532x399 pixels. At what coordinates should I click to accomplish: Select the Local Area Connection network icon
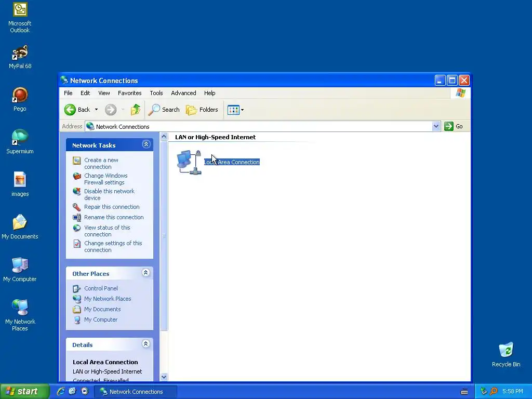189,162
